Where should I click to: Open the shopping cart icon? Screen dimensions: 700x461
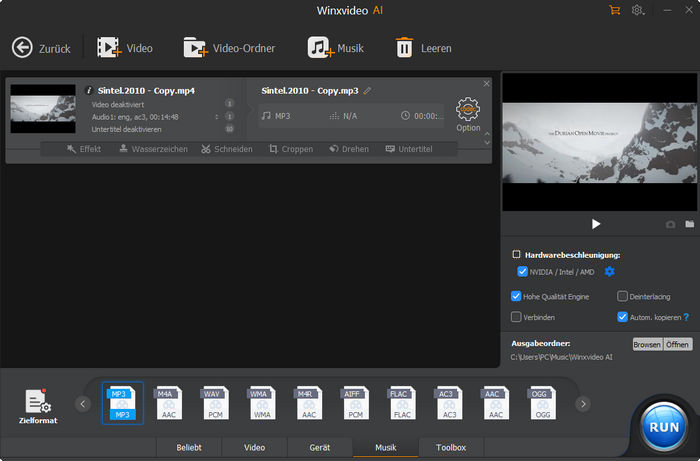614,10
